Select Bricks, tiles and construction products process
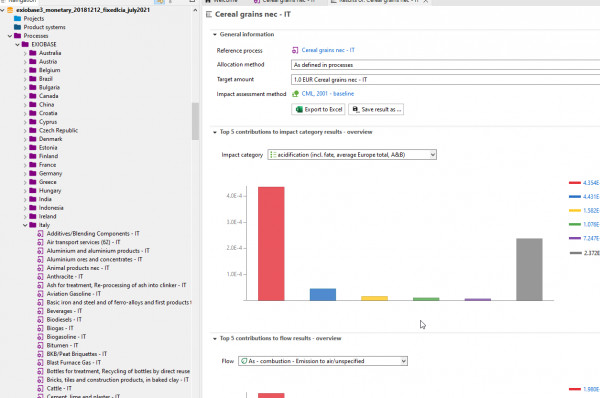 [x=117, y=380]
